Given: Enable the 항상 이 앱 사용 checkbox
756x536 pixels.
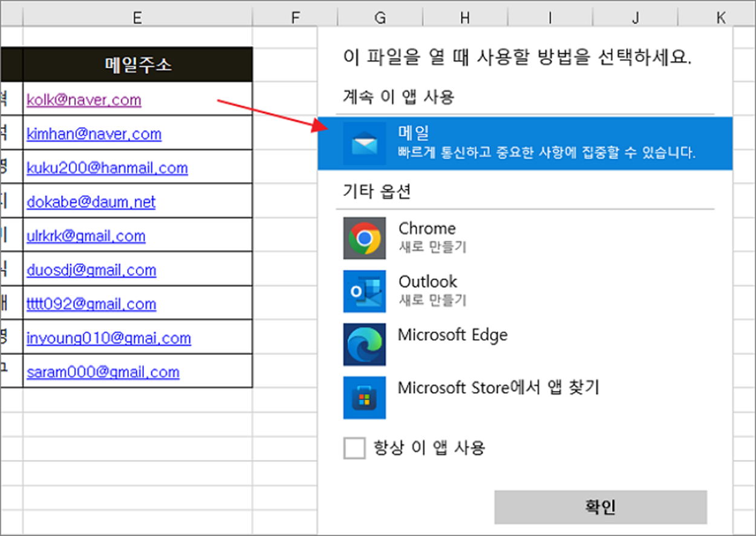Looking at the screenshot, I should [354, 448].
